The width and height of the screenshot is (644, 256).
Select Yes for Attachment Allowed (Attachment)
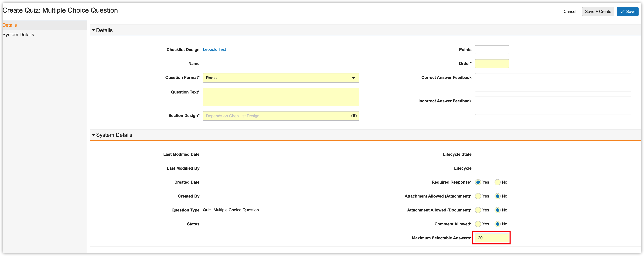pos(478,196)
